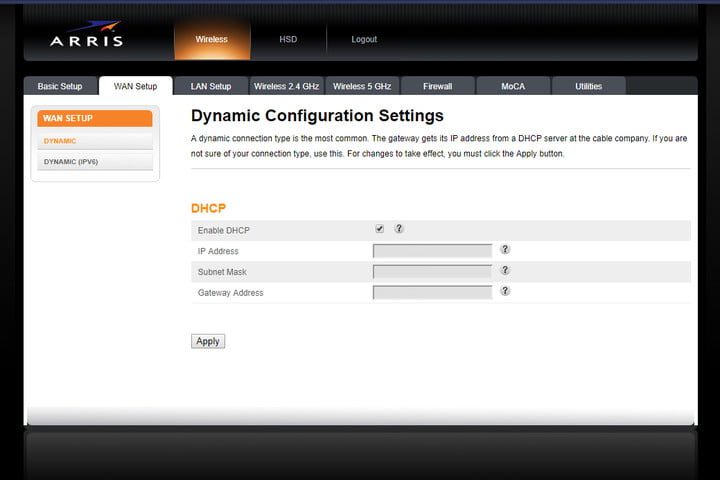
Task: Open the MoCA tab
Action: click(513, 87)
